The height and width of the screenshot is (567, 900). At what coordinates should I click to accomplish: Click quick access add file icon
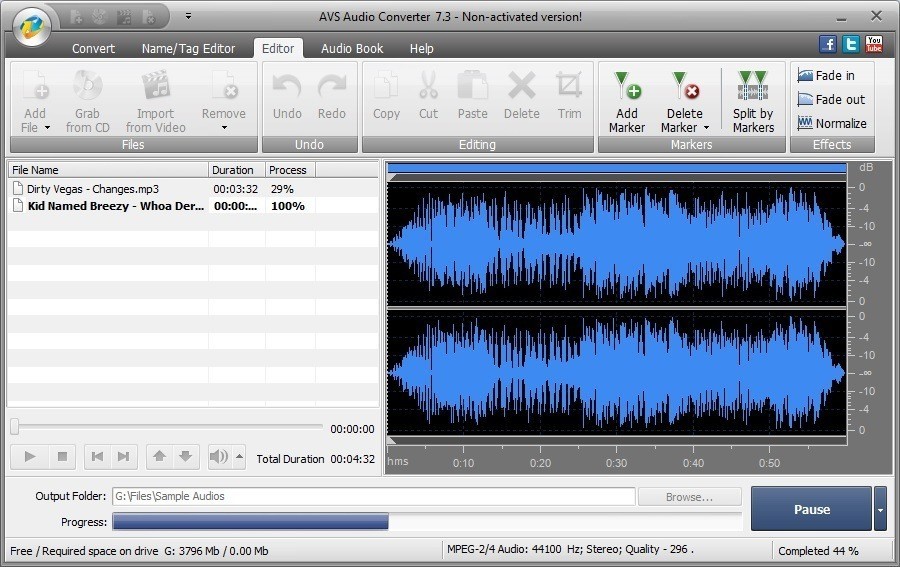click(x=76, y=17)
